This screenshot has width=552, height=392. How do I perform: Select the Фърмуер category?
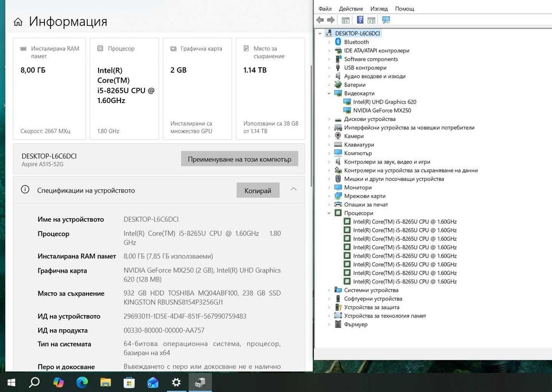[x=355, y=324]
